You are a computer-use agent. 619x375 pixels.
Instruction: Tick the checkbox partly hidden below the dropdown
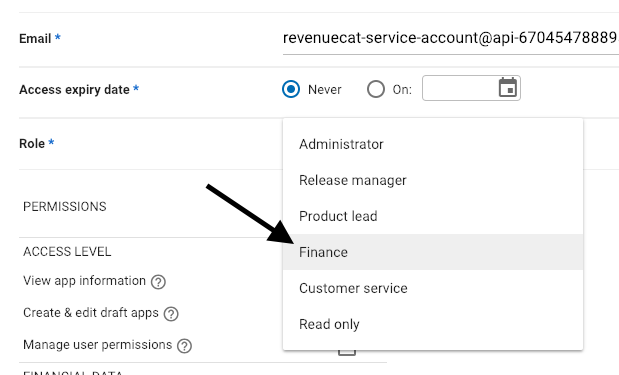point(347,352)
